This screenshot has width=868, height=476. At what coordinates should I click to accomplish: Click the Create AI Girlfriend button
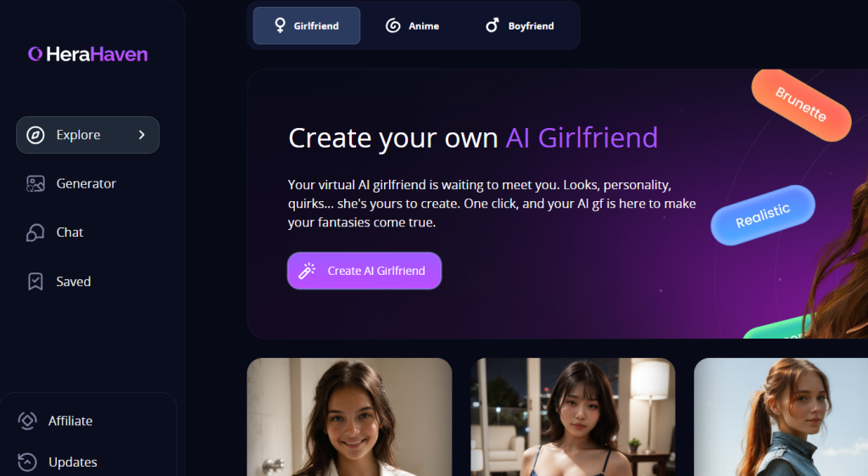364,271
